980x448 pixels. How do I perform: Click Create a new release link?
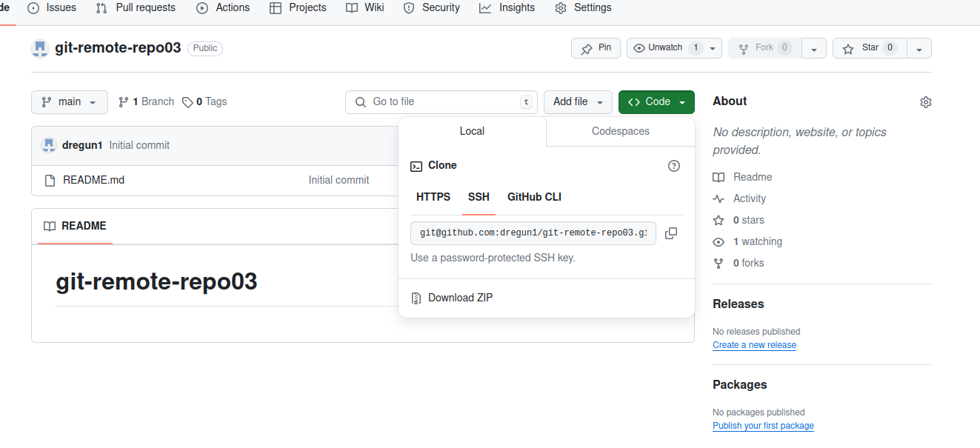point(754,345)
